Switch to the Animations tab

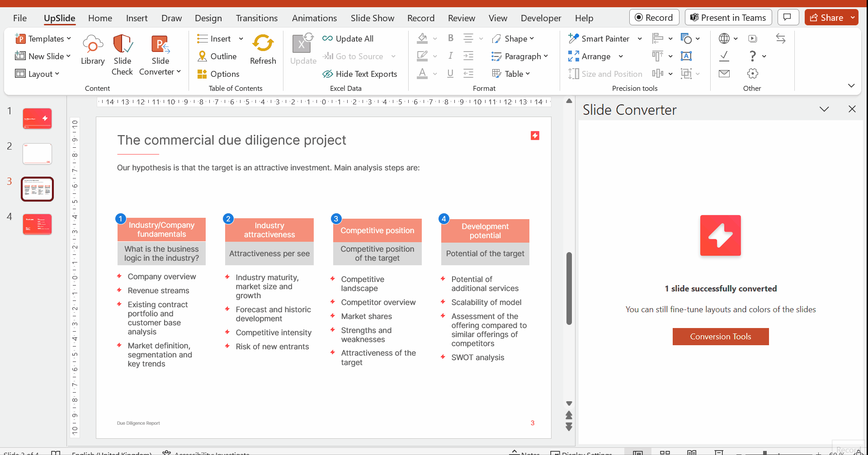point(314,18)
